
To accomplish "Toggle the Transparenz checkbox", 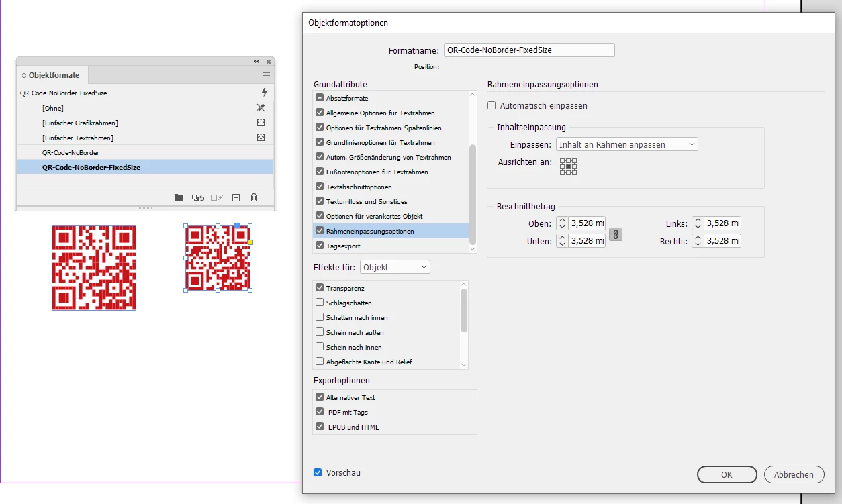I will (320, 288).
